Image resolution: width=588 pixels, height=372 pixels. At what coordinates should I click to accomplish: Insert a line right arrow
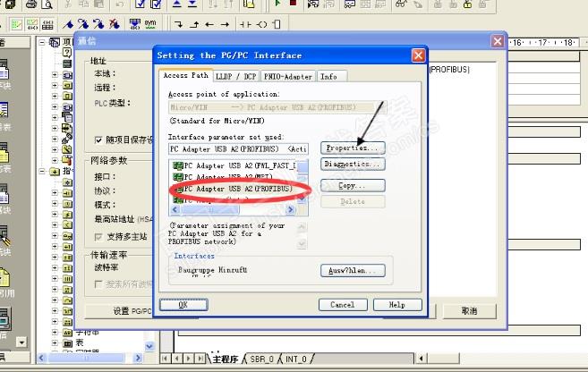pyautogui.click(x=225, y=25)
